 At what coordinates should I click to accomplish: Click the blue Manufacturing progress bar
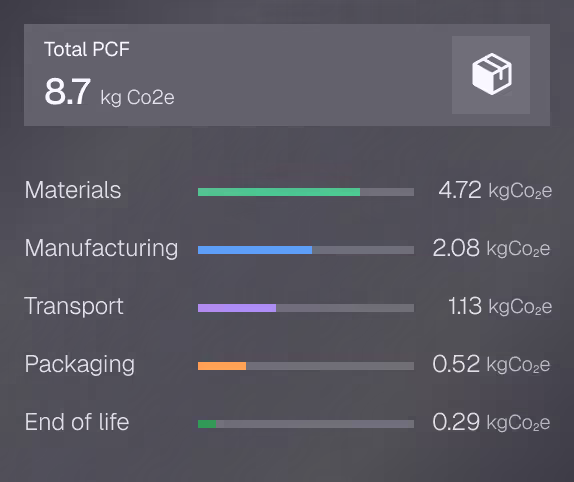255,250
